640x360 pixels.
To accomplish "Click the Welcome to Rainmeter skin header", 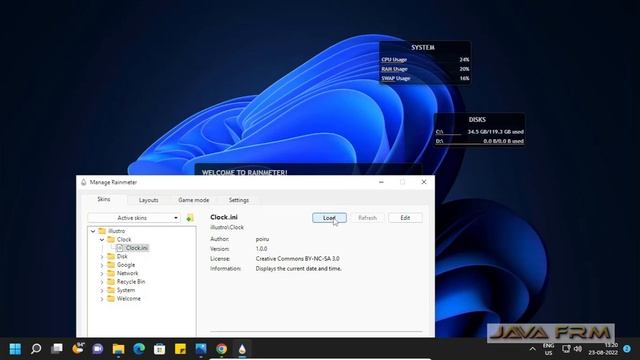I will (244, 172).
